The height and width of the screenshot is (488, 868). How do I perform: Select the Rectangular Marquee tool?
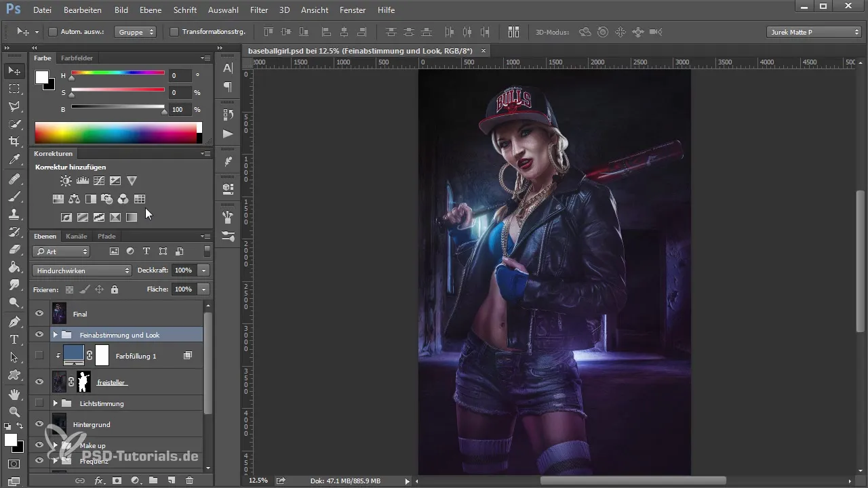(14, 89)
